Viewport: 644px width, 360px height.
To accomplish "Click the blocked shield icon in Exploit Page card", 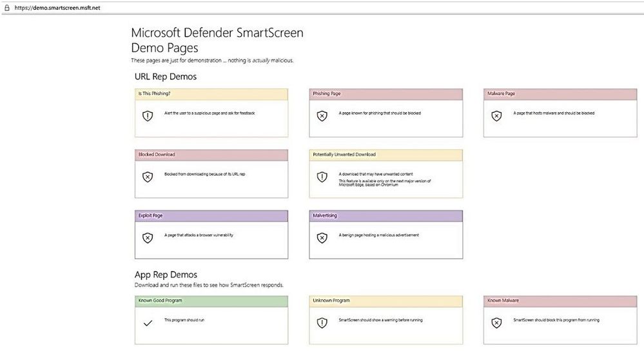I will pos(148,237).
